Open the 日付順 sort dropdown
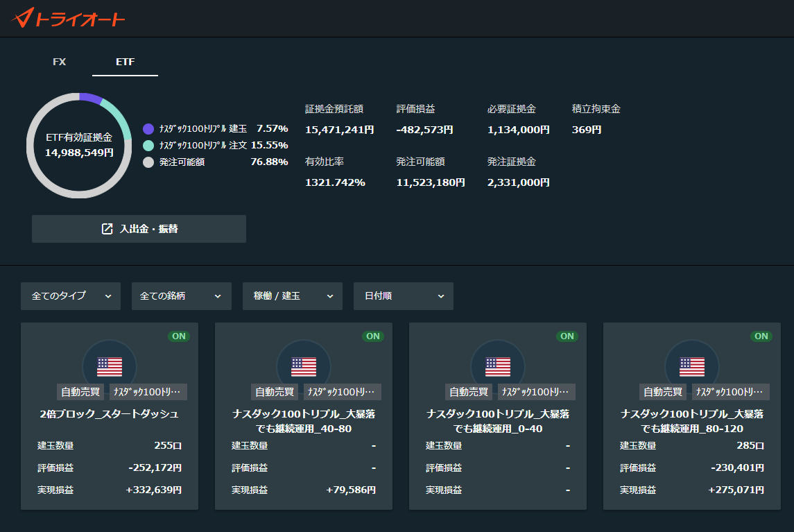 (403, 296)
